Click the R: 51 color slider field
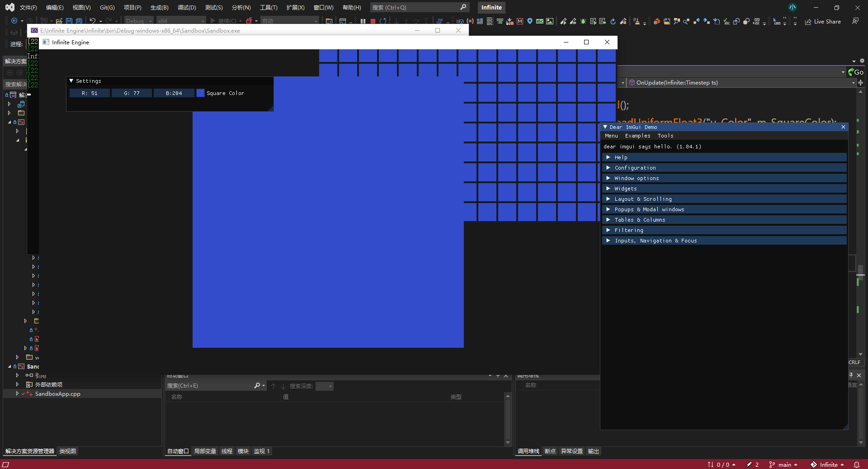Screen dimensions: 868x469 tap(90, 93)
